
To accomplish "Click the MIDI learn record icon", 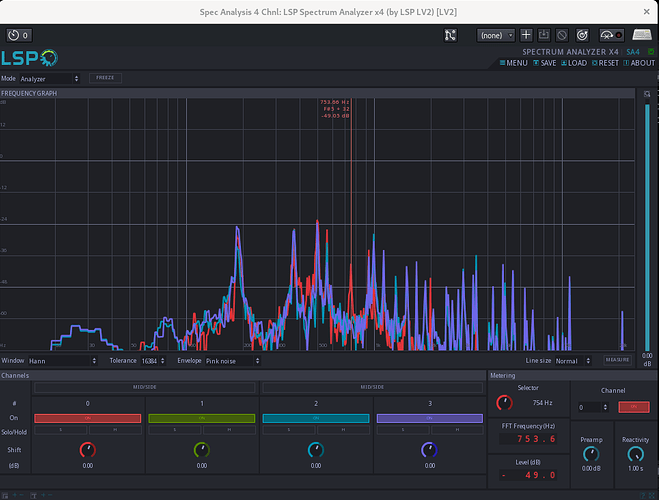I will 611,35.
